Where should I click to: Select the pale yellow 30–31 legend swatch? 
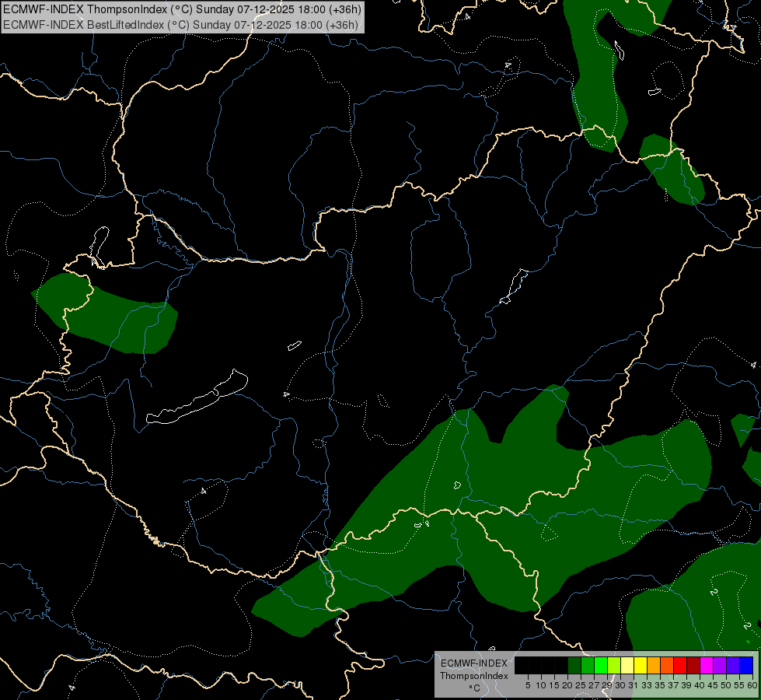(627, 665)
